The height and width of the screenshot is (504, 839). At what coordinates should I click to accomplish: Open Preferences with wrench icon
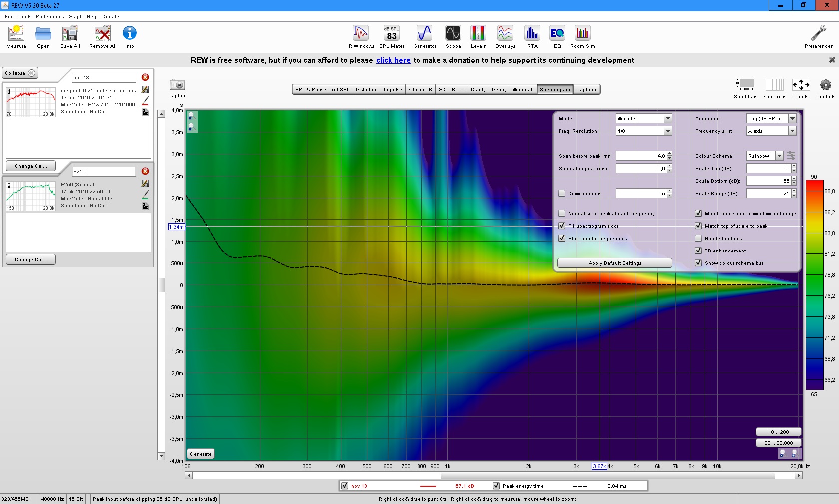coord(819,37)
